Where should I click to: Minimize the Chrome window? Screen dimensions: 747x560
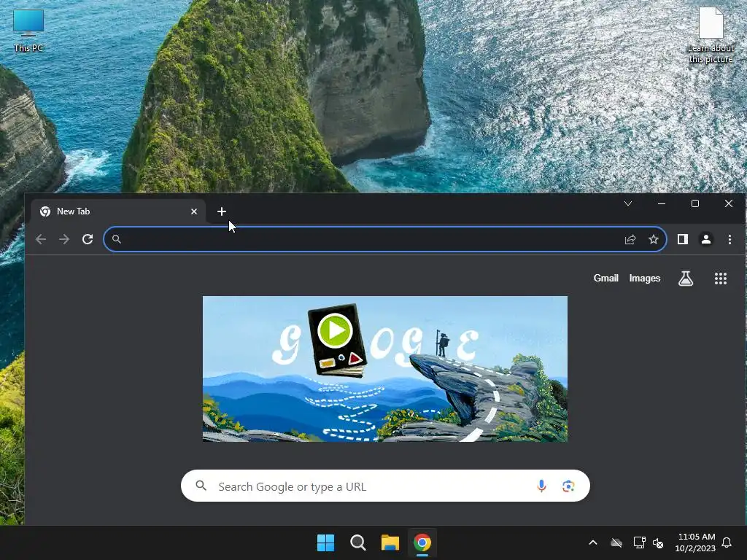click(661, 203)
